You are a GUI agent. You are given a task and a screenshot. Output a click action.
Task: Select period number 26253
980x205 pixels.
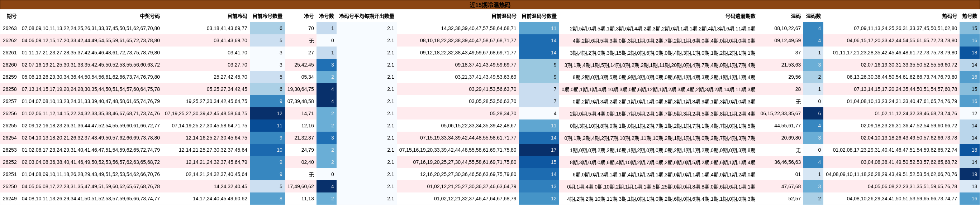[10, 150]
